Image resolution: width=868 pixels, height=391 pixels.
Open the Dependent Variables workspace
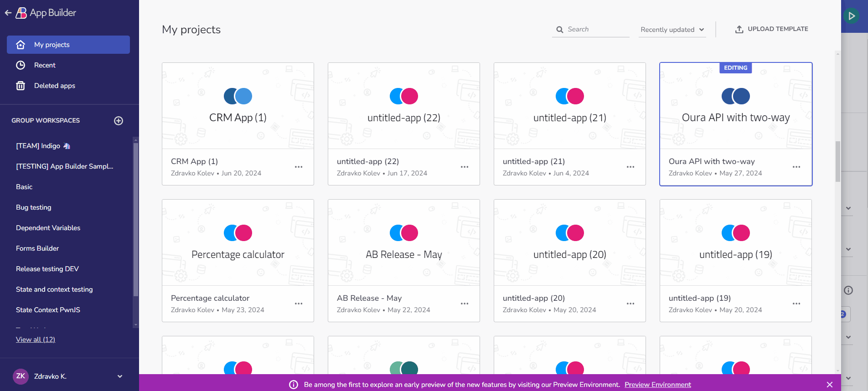pos(48,228)
